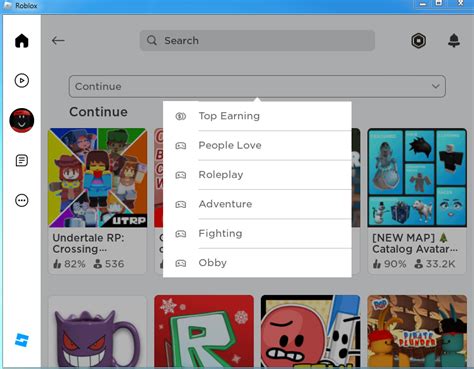
Task: Click the chevron arrow on Continue dropdown
Action: (x=435, y=86)
